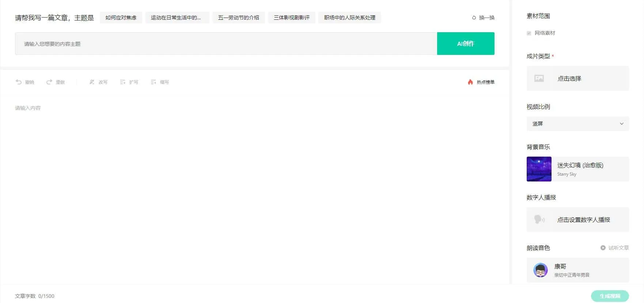
Task: Click 试听文章 to preview the reading
Action: pyautogui.click(x=618, y=248)
